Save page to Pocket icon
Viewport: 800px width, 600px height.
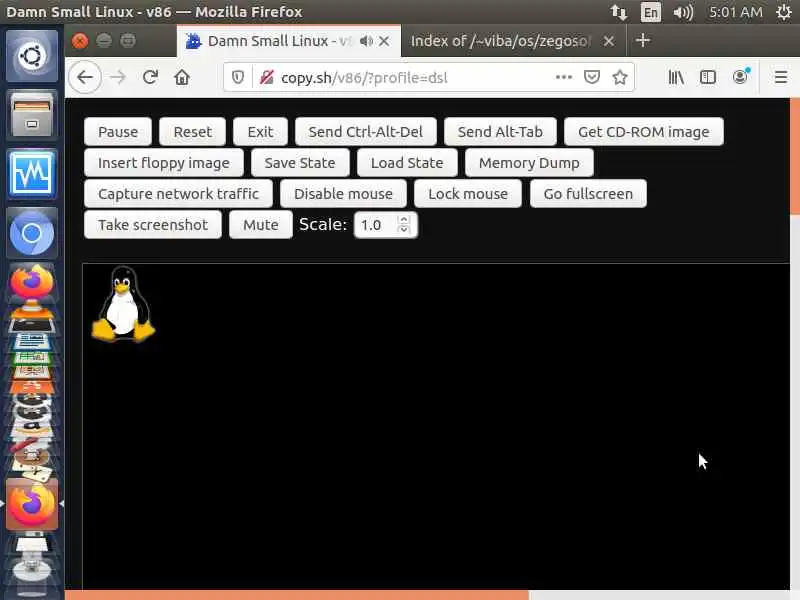pos(591,78)
